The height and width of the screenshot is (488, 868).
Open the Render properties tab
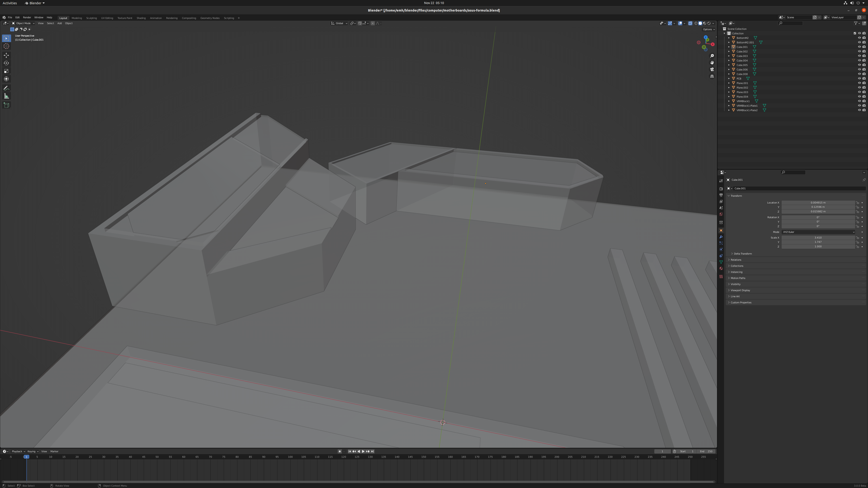[x=721, y=189]
